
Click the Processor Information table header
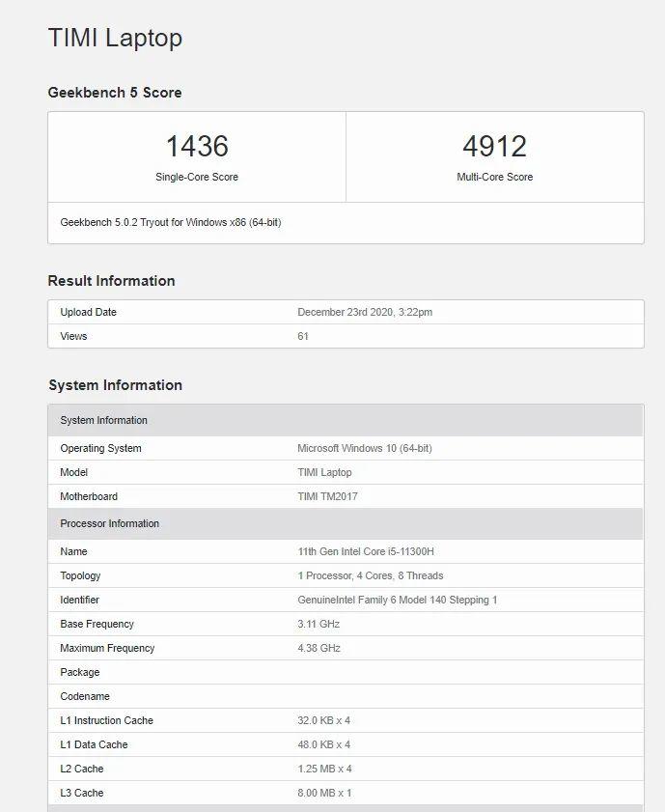(x=109, y=524)
